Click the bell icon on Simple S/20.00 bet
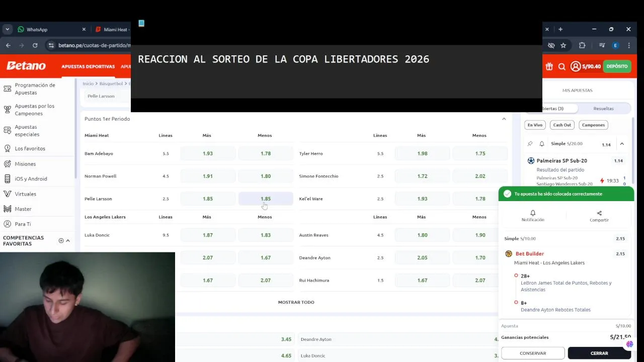644x362 pixels. (542, 144)
